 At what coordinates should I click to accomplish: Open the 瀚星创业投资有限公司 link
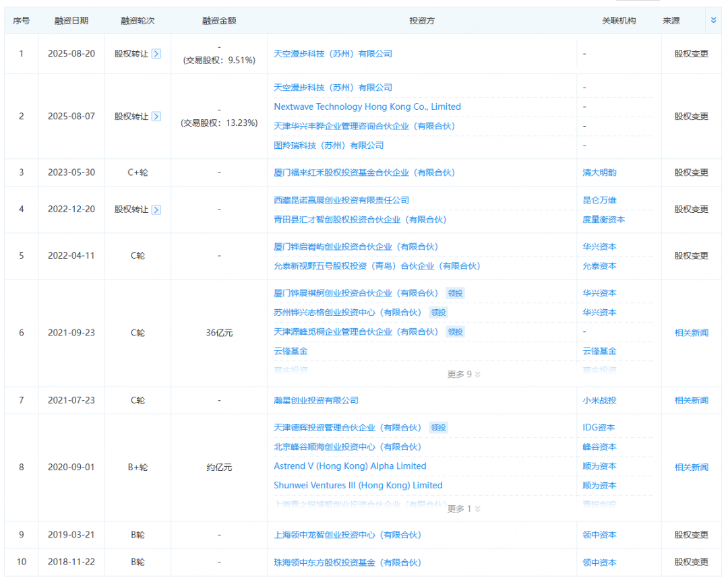[315, 400]
